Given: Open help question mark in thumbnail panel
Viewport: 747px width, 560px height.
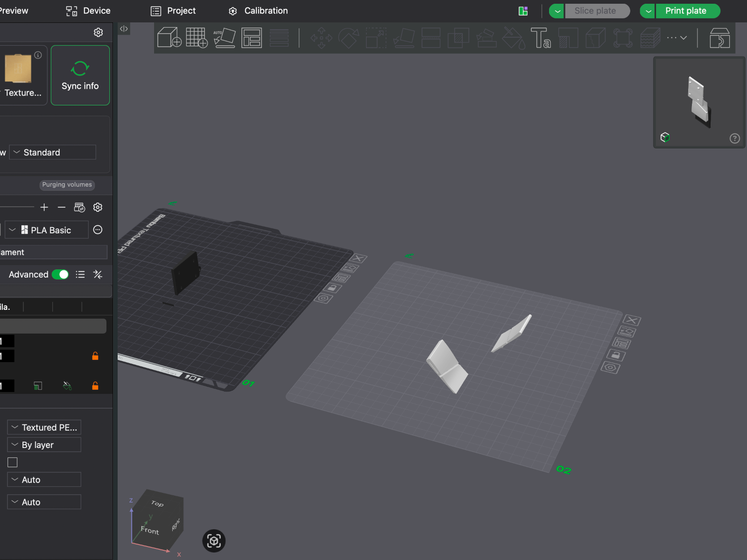Looking at the screenshot, I should (734, 138).
